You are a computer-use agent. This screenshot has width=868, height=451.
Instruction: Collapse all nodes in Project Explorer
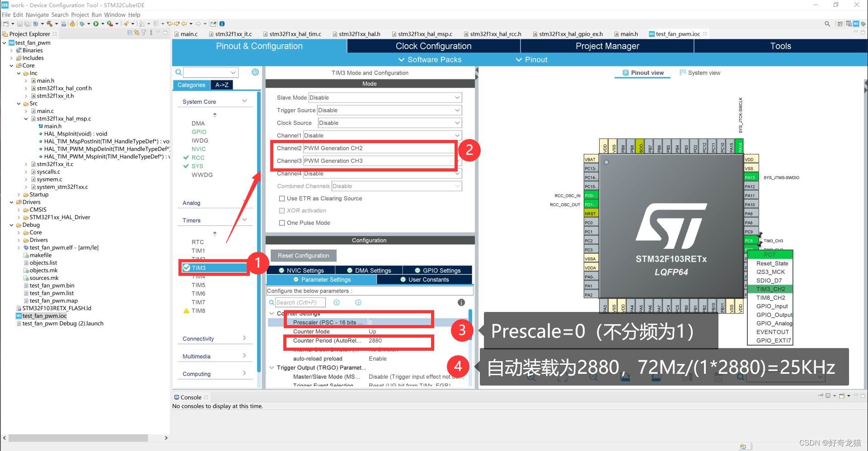[x=130, y=33]
